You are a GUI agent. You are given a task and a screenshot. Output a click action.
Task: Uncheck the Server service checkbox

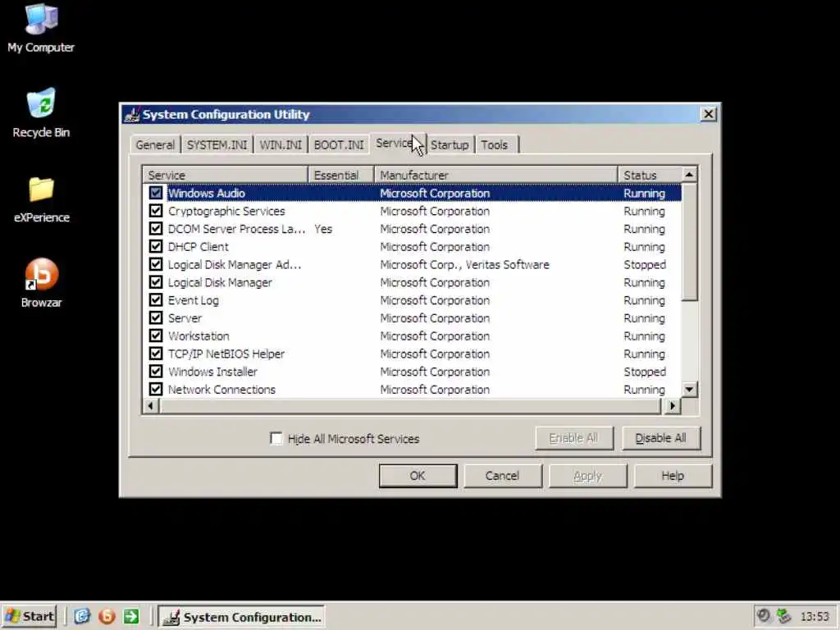156,317
